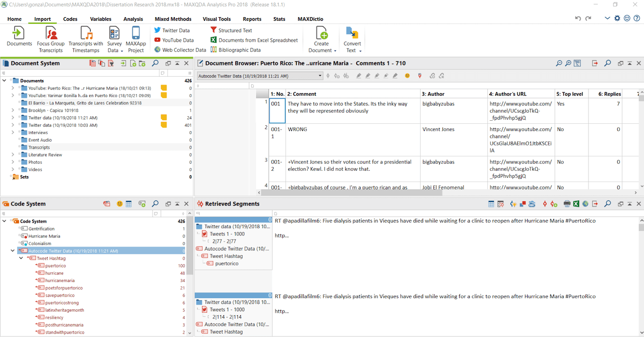This screenshot has height=337, width=644.
Task: Export the Document Browser content
Action: 594,63
